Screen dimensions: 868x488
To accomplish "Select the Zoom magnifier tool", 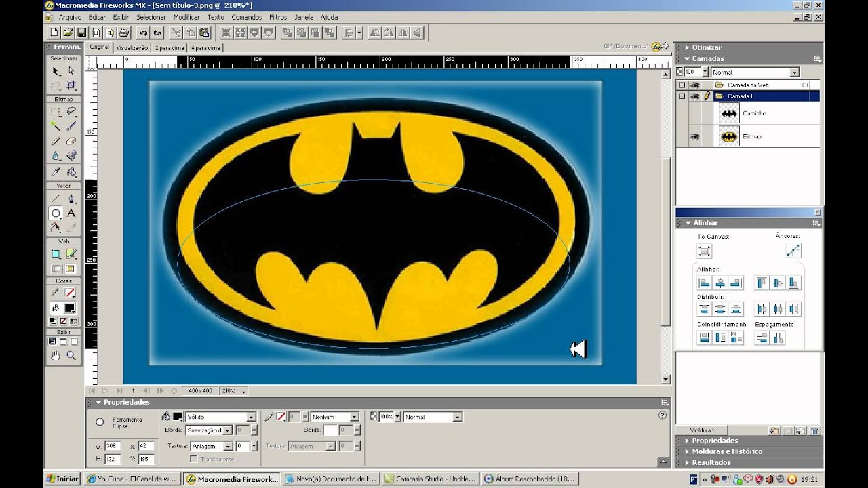I will click(x=71, y=355).
